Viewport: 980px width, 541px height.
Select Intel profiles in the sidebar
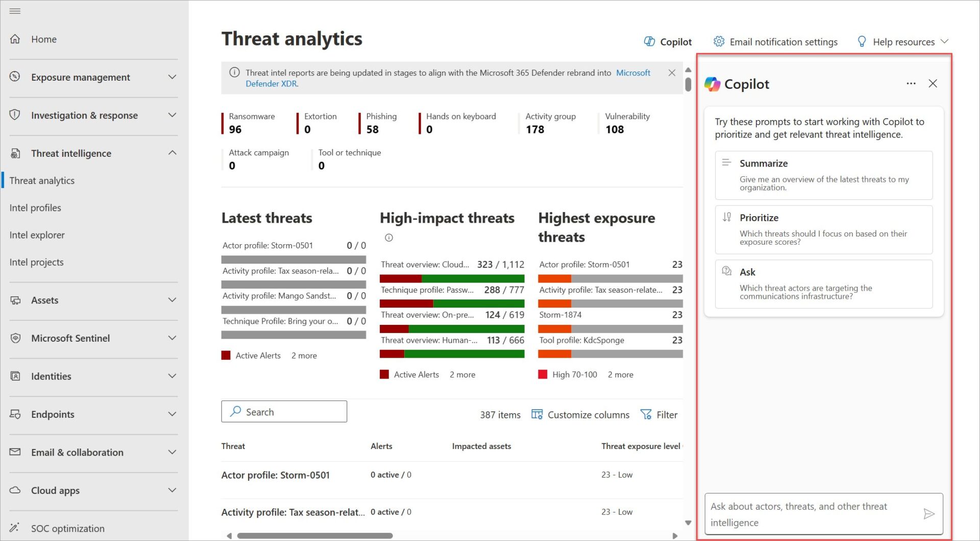[x=35, y=207]
